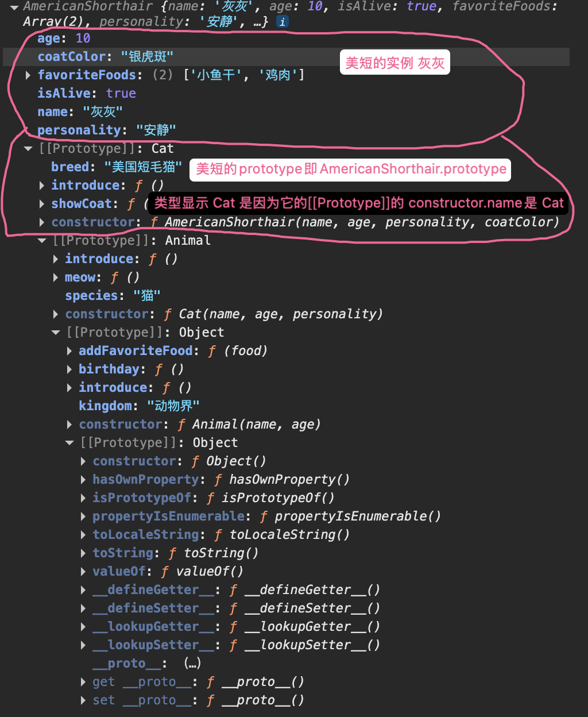Viewport: 588px width, 717px height.
Task: Invoke the __proto__ (…) getter
Action: pyautogui.click(x=192, y=664)
